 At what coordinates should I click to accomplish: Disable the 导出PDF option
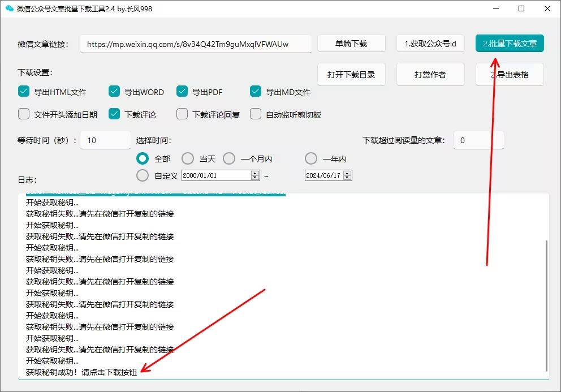[x=182, y=92]
